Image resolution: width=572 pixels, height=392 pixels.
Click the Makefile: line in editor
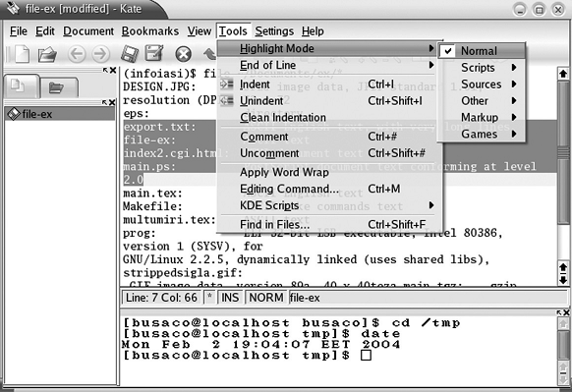point(152,206)
